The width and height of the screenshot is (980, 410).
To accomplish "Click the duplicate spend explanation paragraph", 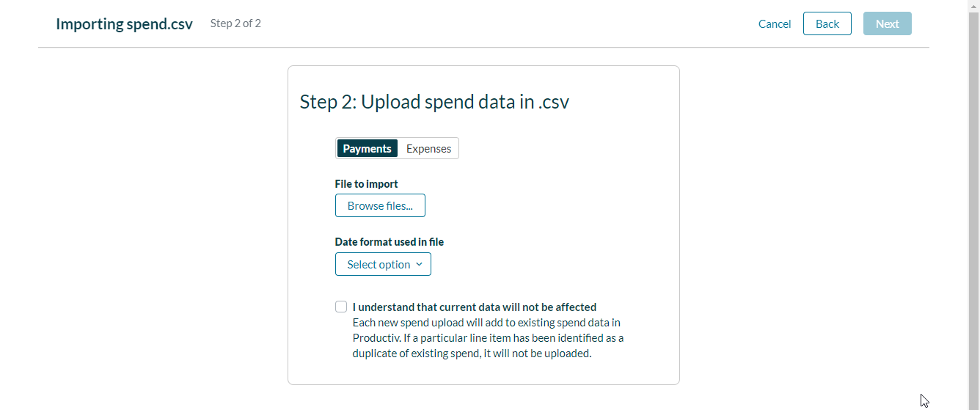I will click(x=487, y=338).
